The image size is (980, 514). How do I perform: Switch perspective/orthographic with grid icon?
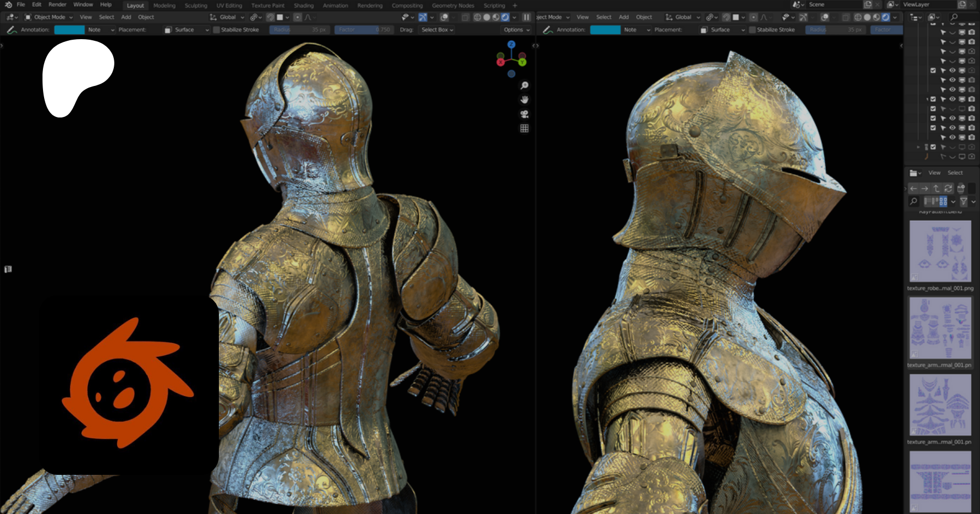coord(524,128)
